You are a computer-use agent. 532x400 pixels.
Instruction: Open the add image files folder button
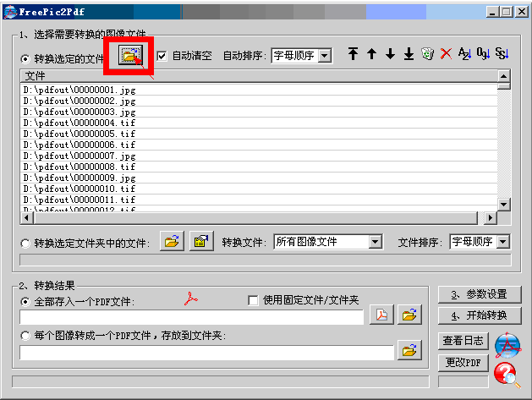[x=130, y=55]
